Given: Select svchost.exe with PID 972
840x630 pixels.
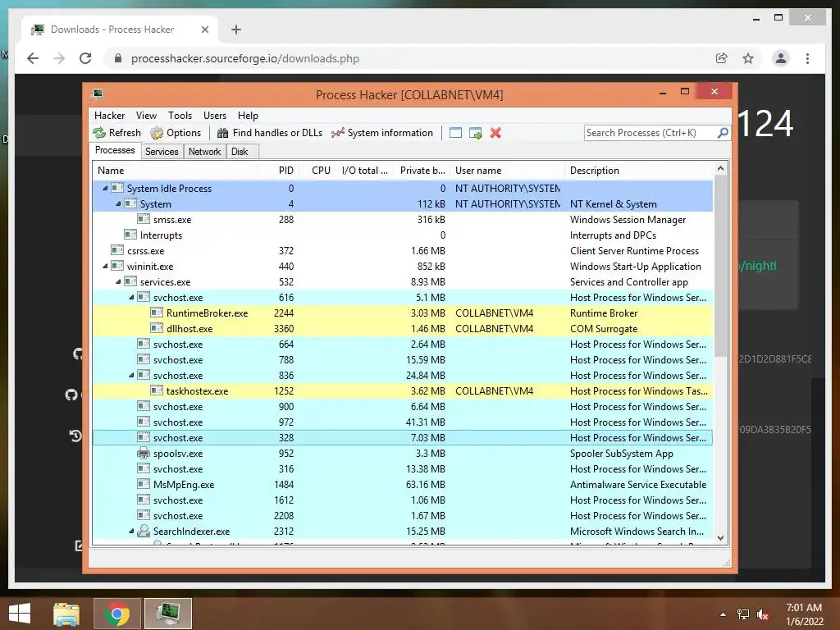Looking at the screenshot, I should (402, 422).
